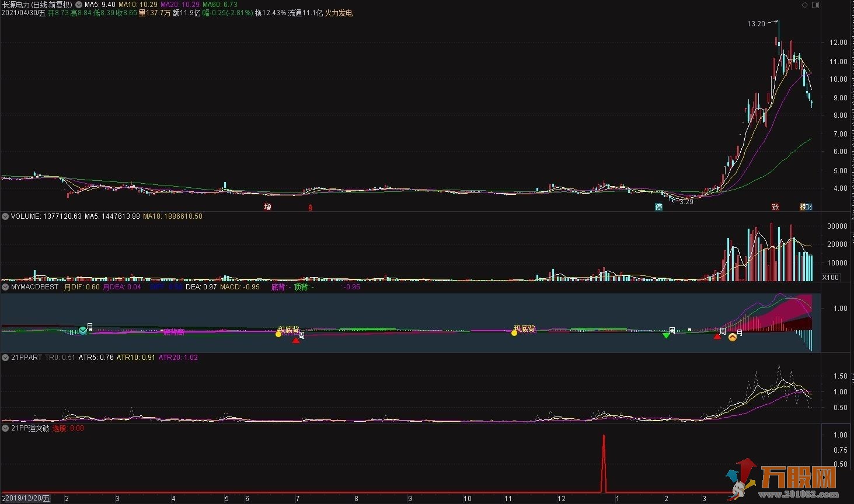Expand the MYMACDBEST panel chevron
The width and height of the screenshot is (854, 504).
5,287
